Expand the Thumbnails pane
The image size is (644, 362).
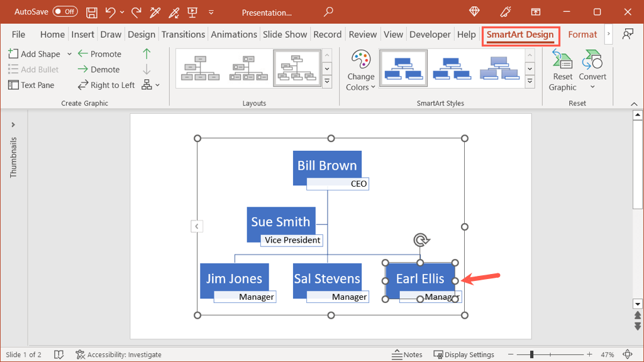(13, 124)
